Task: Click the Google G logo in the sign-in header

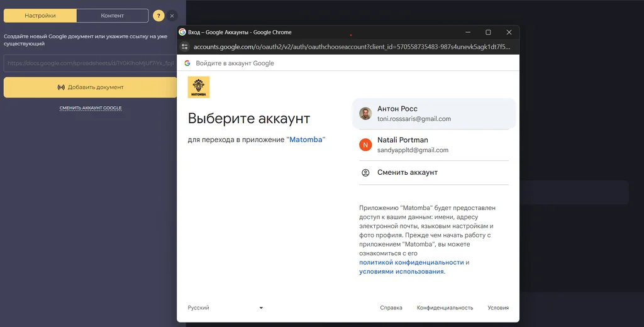Action: click(x=187, y=64)
